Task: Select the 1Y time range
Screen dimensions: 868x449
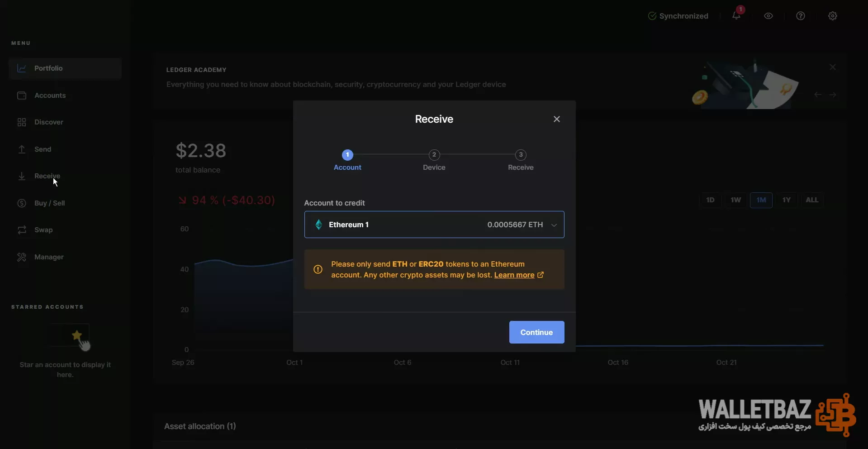Action: 787,200
